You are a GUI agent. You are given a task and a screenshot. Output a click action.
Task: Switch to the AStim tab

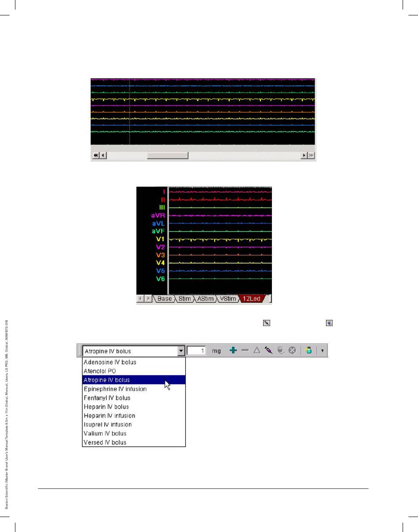(205, 299)
